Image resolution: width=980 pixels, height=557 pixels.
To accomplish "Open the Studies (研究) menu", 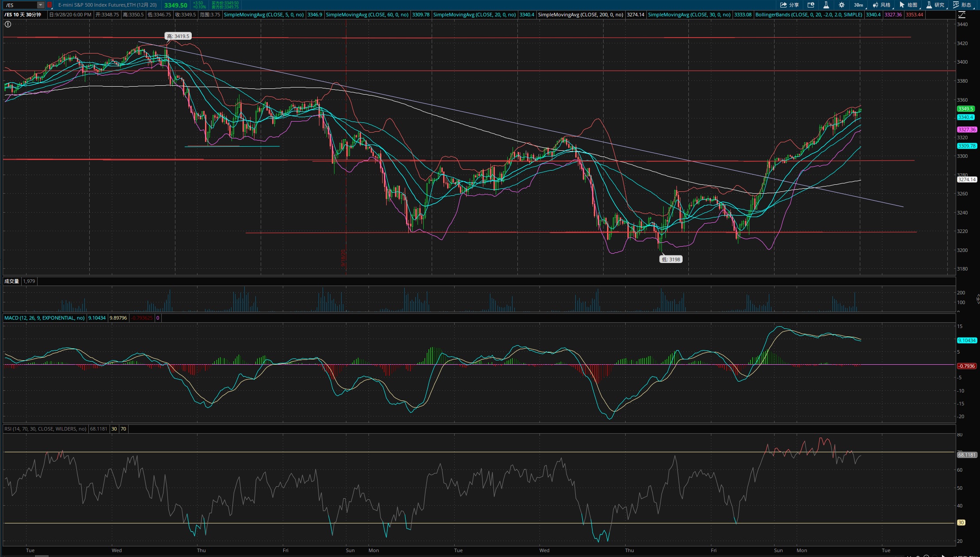I will click(x=936, y=5).
